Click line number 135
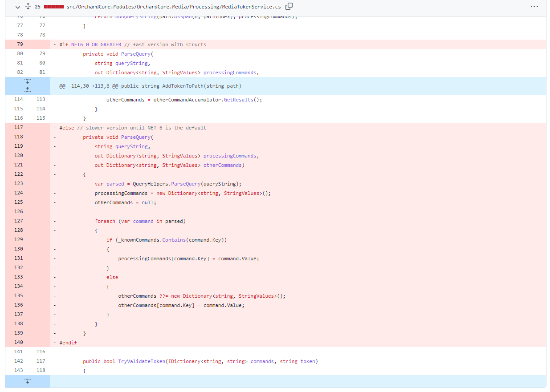 click(x=19, y=296)
